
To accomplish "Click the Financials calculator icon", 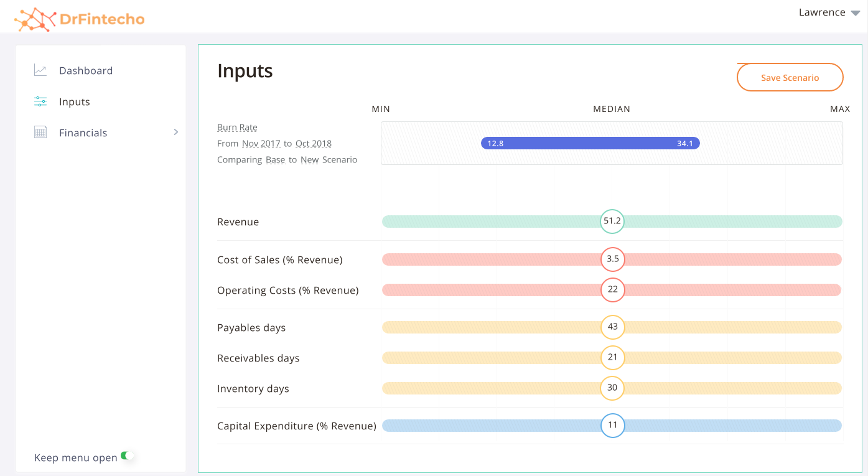I will click(40, 132).
